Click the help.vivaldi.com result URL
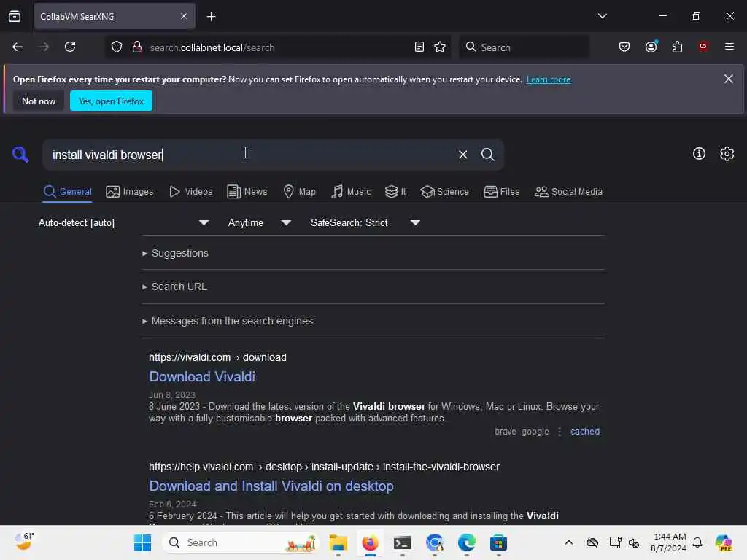The image size is (747, 560). pos(324,467)
